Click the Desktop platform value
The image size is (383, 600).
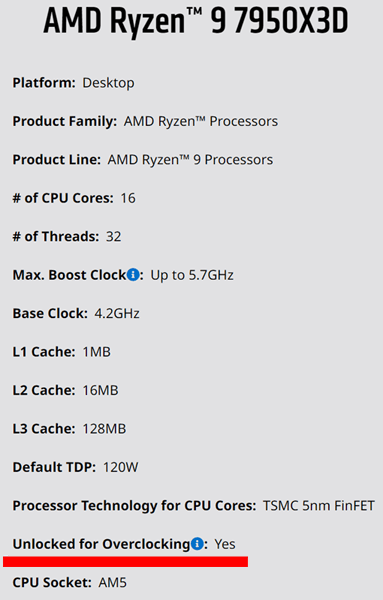(x=108, y=83)
